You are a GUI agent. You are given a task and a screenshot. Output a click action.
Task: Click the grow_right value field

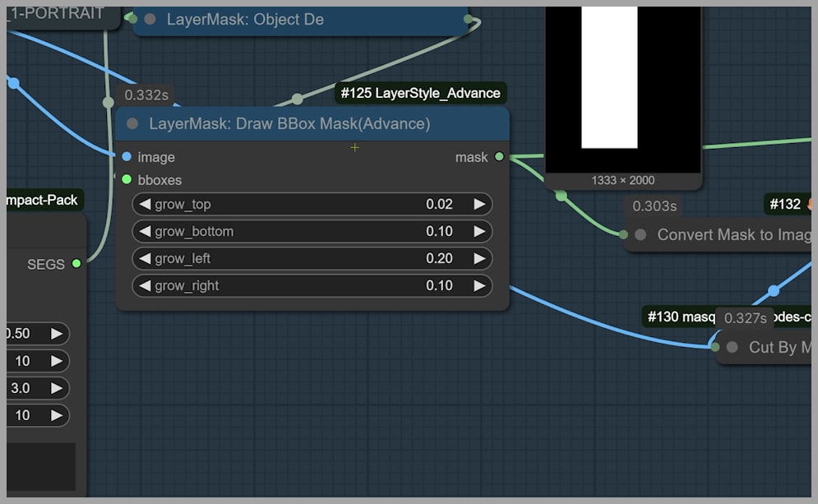312,285
